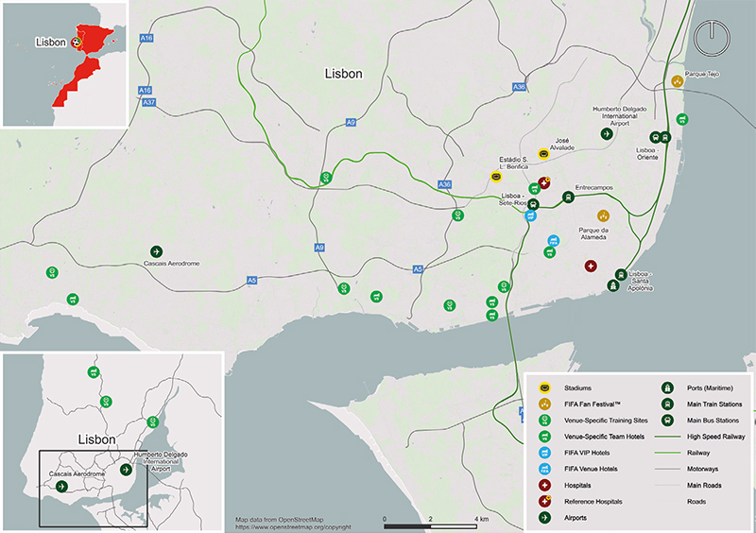Image resolution: width=756 pixels, height=533 pixels.
Task: Click 'FIFA VIP Hotels' legend text
Action: pyautogui.click(x=587, y=453)
